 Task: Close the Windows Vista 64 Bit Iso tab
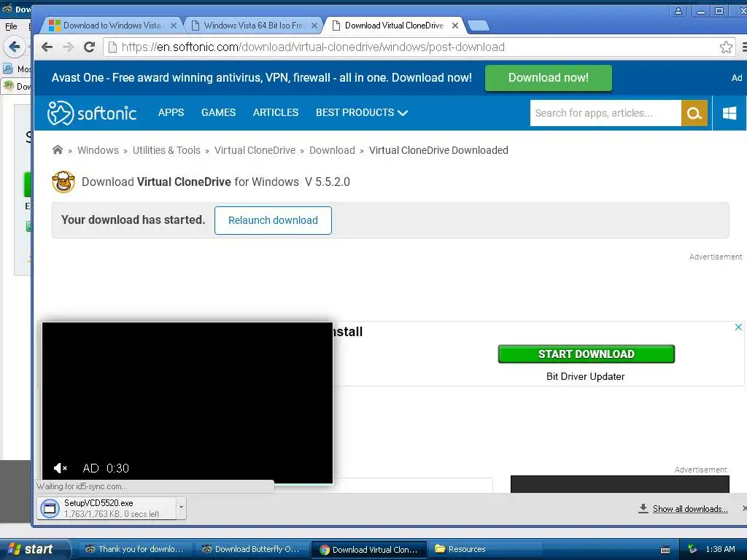tap(314, 26)
